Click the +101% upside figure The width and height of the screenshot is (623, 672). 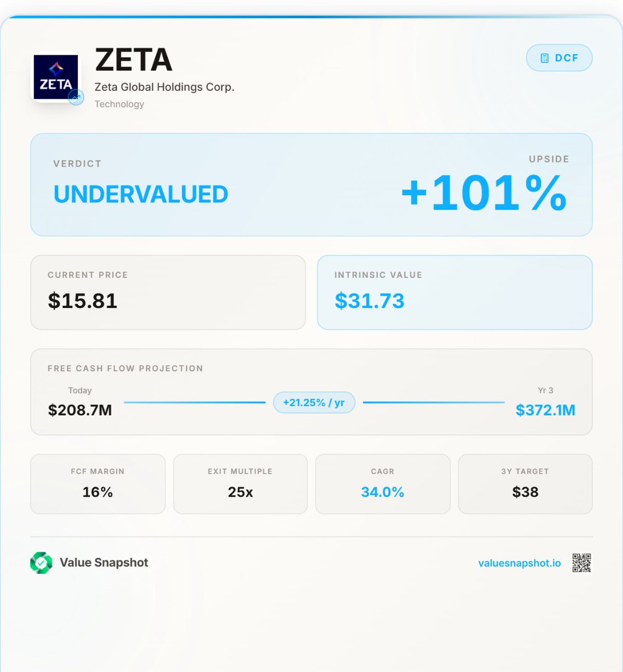484,193
